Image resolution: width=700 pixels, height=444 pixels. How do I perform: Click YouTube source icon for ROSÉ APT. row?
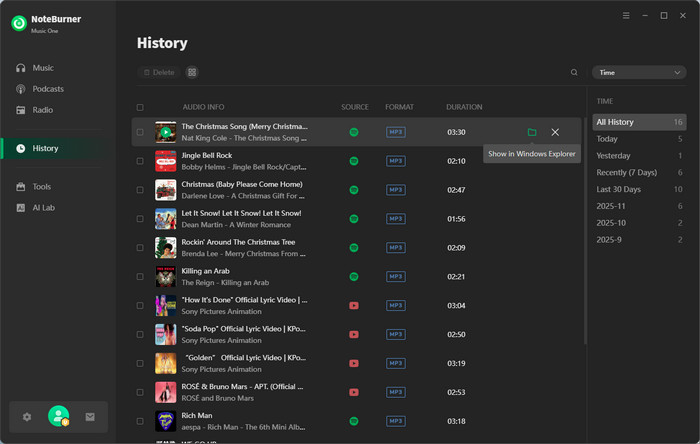[x=354, y=392]
